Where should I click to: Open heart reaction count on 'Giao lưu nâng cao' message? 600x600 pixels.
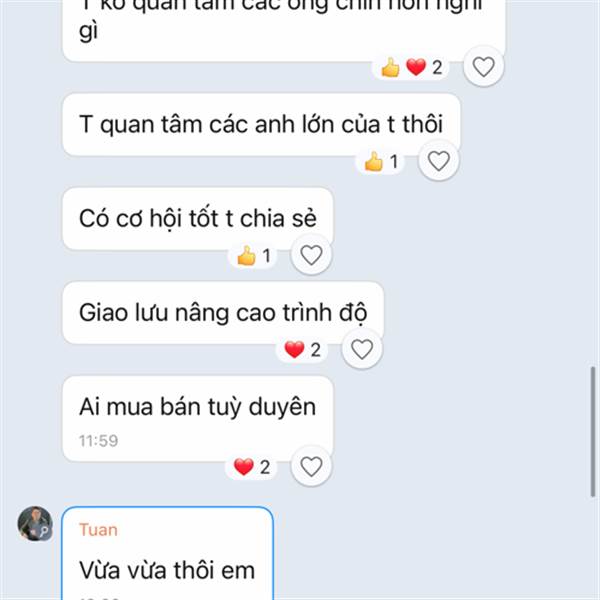[302, 350]
